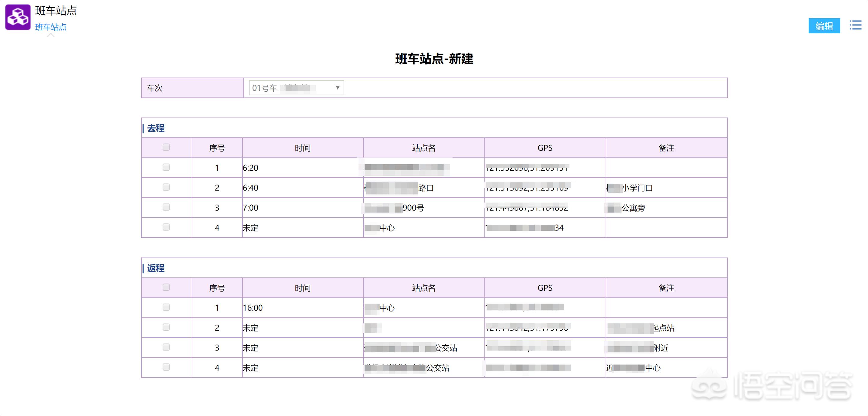Click the 7:00 time cell

pos(303,208)
